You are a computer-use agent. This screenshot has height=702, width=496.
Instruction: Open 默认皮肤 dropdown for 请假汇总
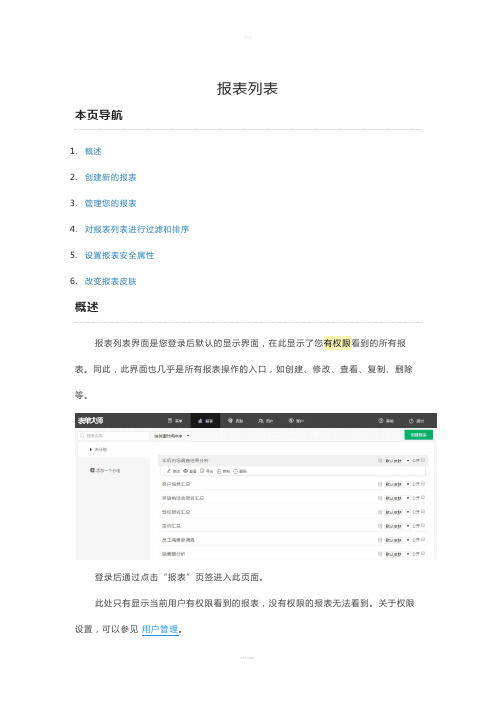click(397, 526)
